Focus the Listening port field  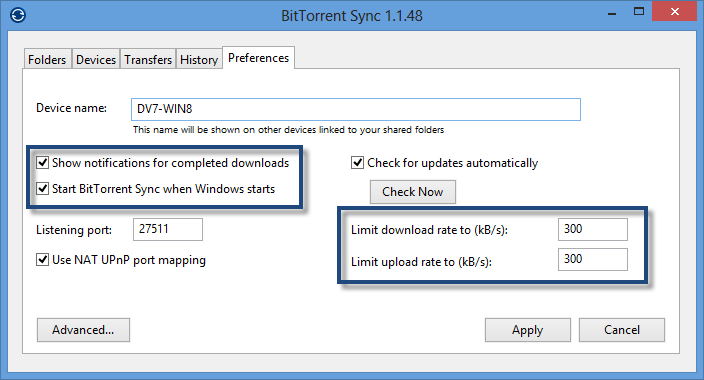click(x=168, y=229)
